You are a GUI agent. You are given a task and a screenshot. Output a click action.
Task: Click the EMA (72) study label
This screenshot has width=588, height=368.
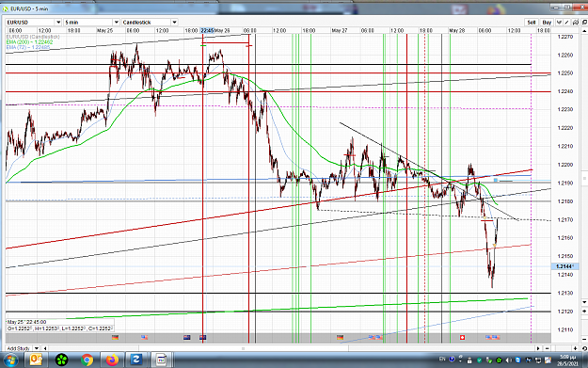(x=27, y=47)
